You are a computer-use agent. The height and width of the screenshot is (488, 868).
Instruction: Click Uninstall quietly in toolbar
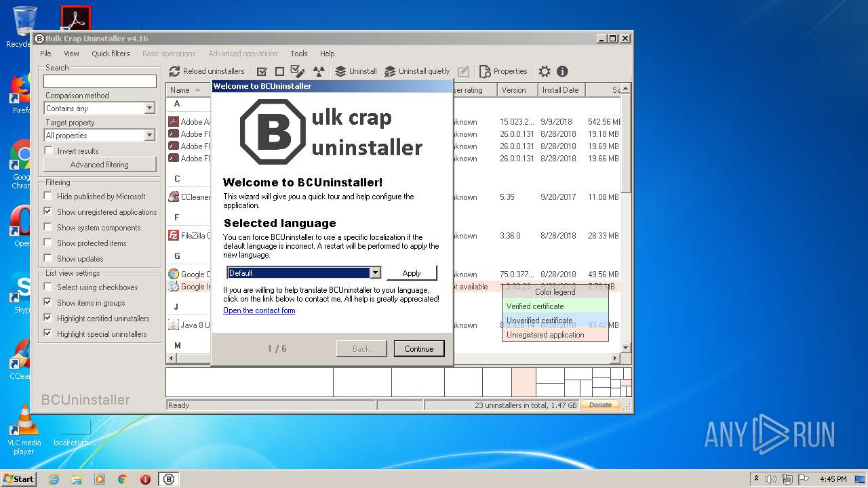tap(417, 71)
